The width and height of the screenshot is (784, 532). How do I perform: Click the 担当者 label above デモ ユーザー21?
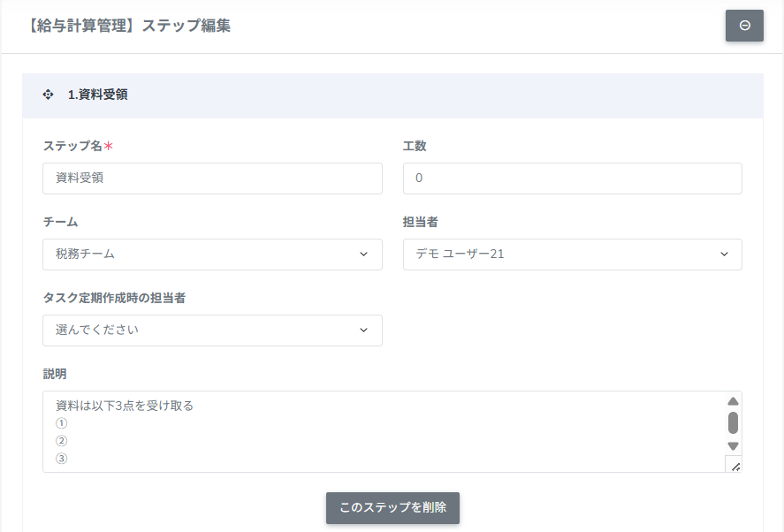coord(421,222)
